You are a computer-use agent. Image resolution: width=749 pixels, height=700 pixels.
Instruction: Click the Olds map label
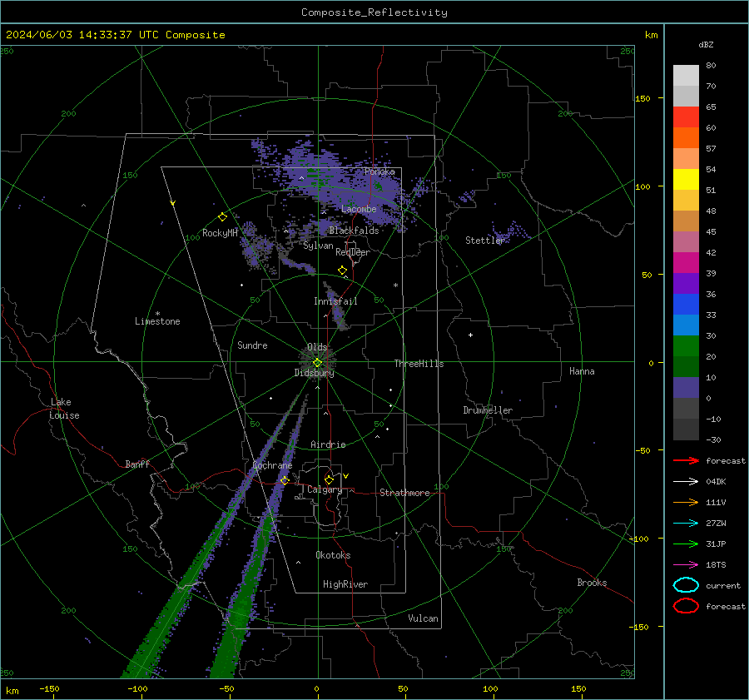317,347
